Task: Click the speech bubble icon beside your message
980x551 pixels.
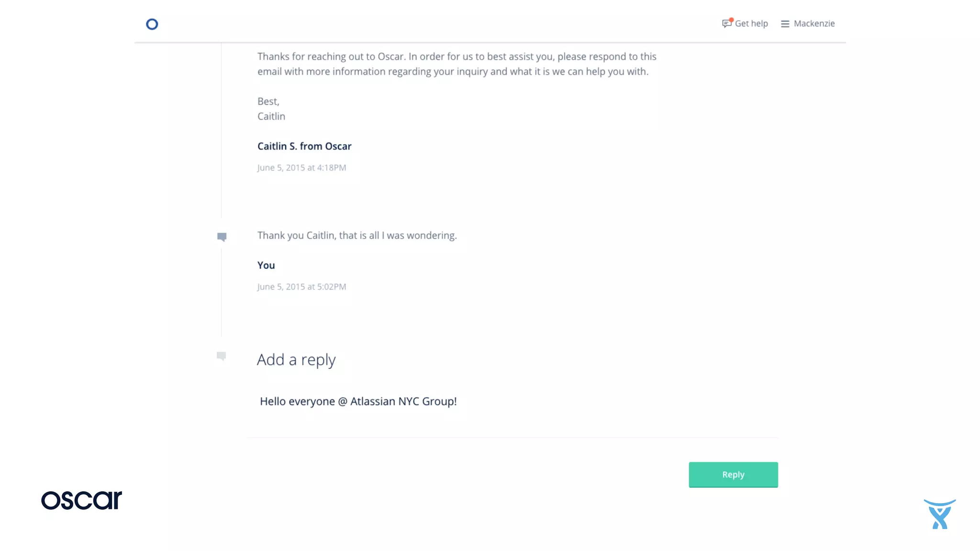Action: [222, 237]
